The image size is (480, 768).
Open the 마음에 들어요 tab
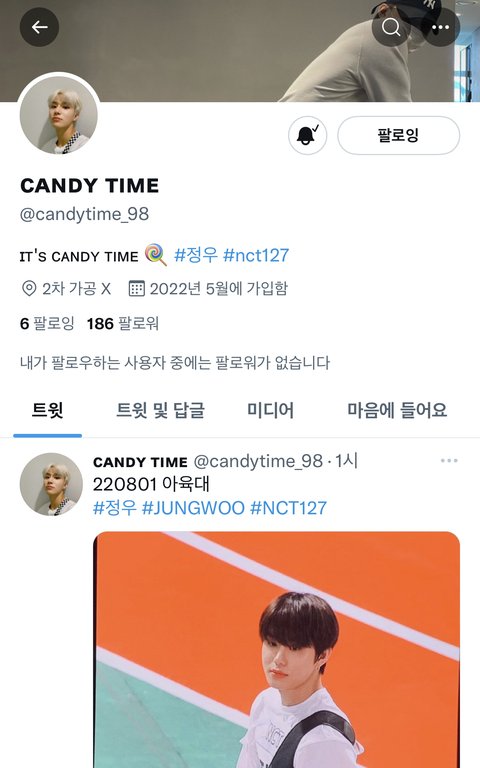coord(397,410)
